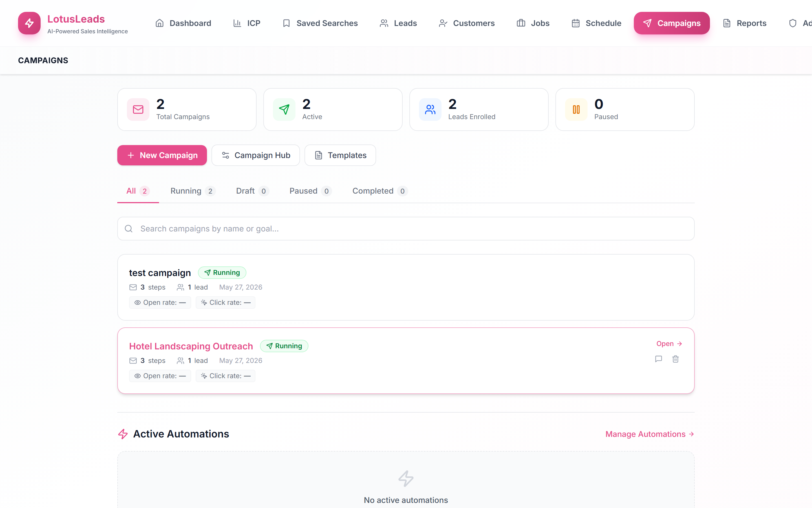Click comment icon on Hotel Landscaping Outreach
The width and height of the screenshot is (812, 508).
click(659, 359)
